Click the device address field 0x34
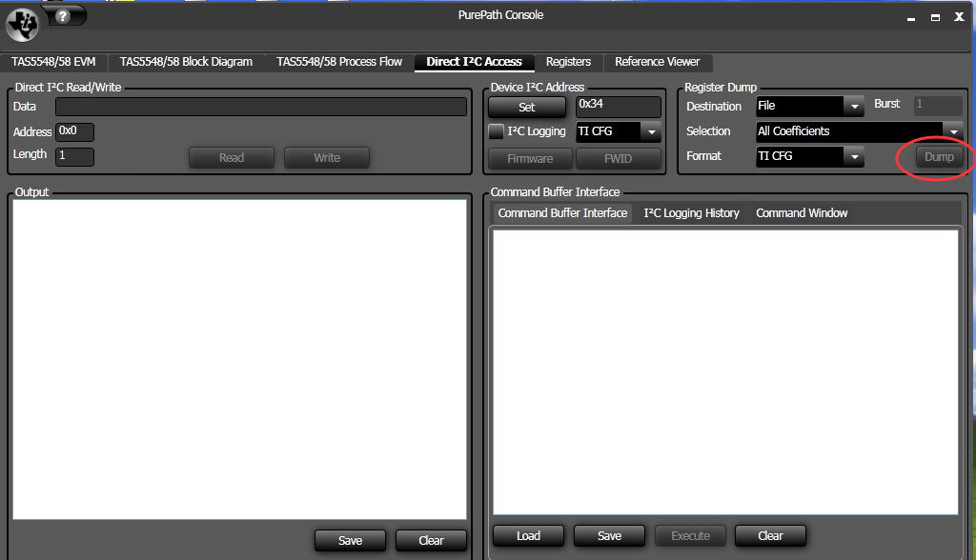 point(618,107)
